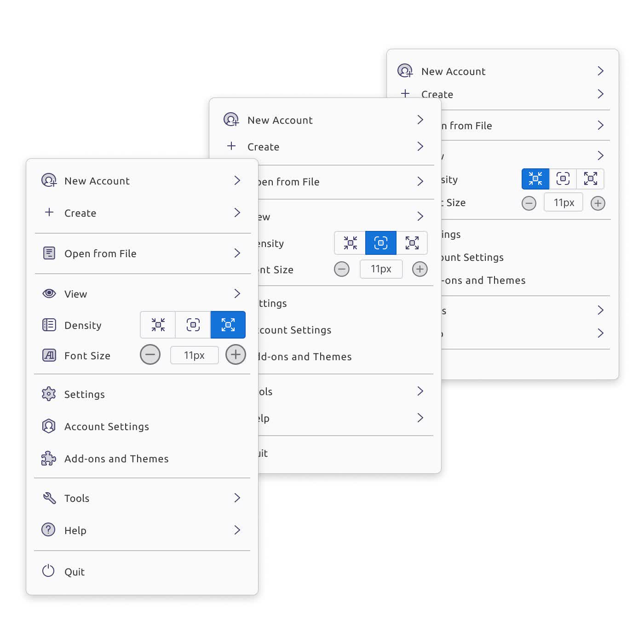Click the Account Settings shield icon

49,426
